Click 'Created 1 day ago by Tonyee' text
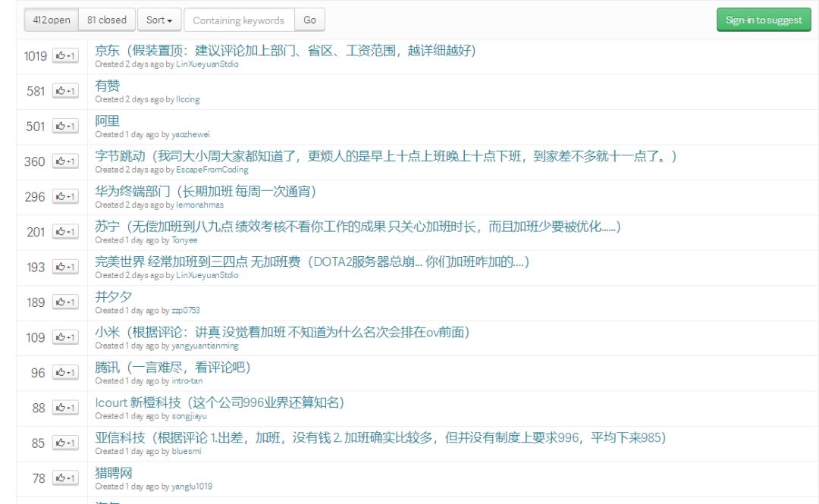Screen dimensions: 819x504 pyautogui.click(x=146, y=240)
